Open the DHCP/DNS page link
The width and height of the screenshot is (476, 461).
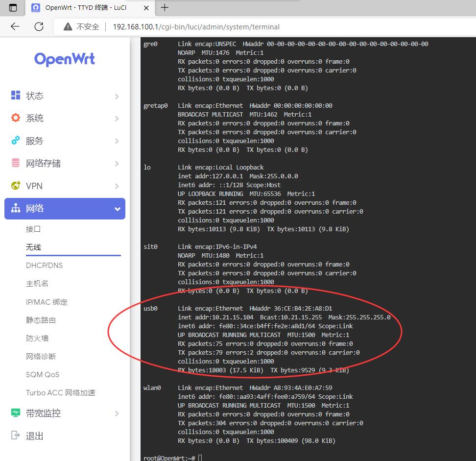(44, 265)
